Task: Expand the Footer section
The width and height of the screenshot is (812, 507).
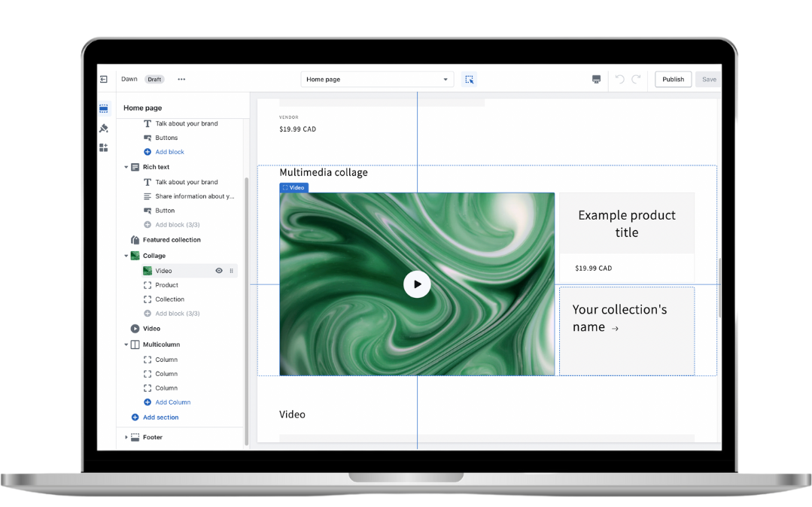Action: pyautogui.click(x=126, y=437)
